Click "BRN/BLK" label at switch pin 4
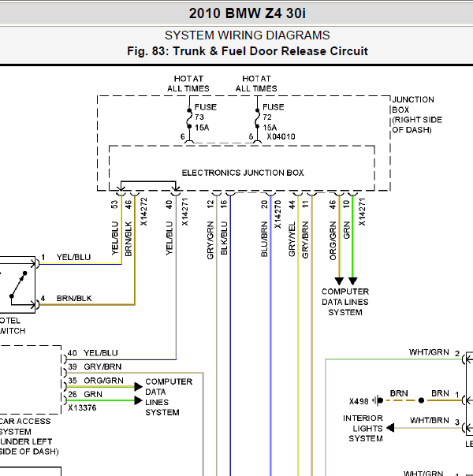Viewport: 473px width, 476px height. pos(74,299)
